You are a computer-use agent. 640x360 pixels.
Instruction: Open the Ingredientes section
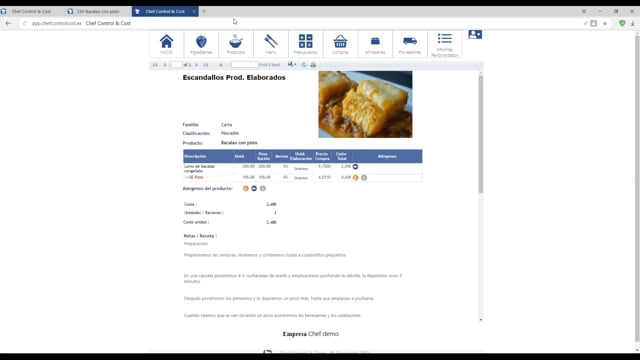click(201, 44)
